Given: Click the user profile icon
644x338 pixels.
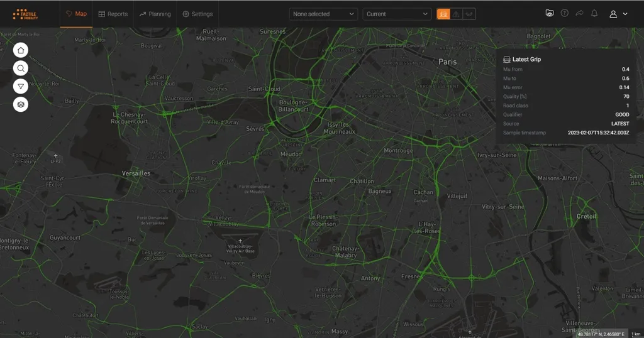Looking at the screenshot, I should [x=613, y=14].
